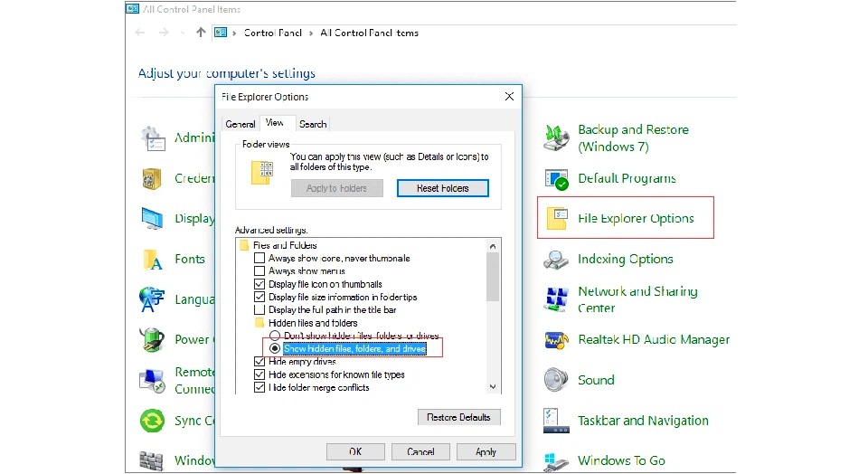
Task: Click scroll up arrow in Advanced settings
Action: (493, 245)
